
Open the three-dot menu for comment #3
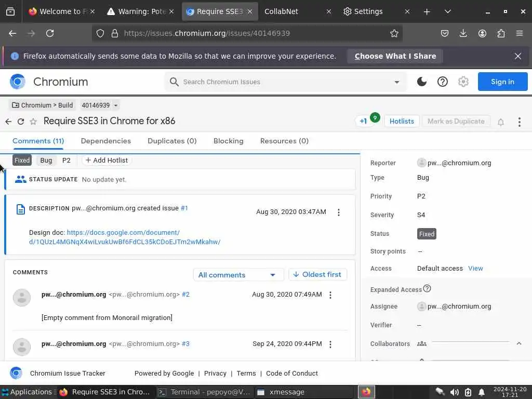click(x=330, y=344)
